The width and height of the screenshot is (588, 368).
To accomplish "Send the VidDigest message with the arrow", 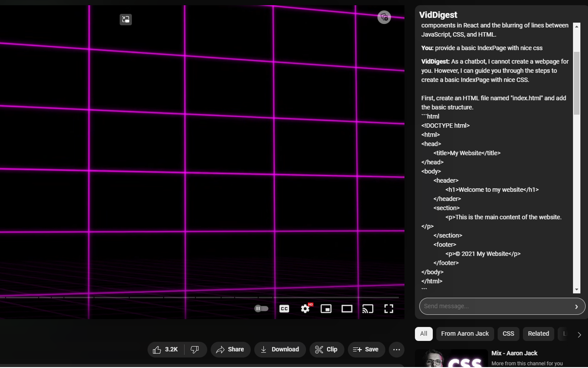I will click(577, 306).
